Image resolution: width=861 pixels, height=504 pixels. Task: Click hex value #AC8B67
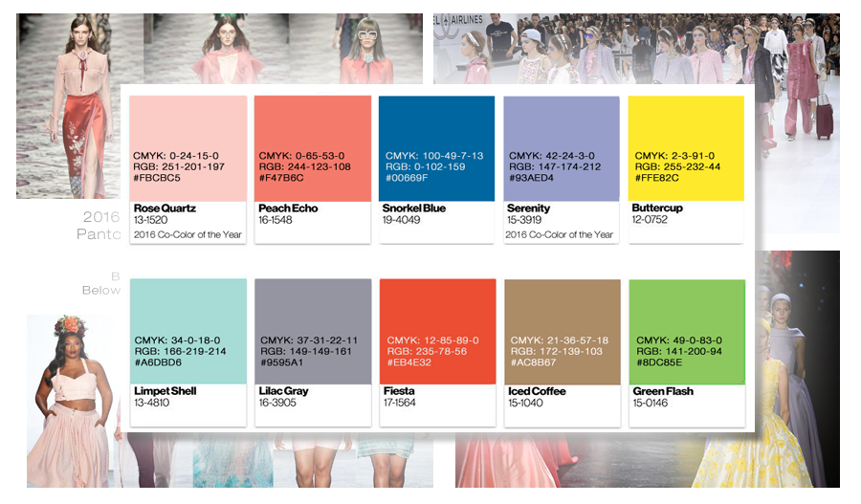pos(533,362)
